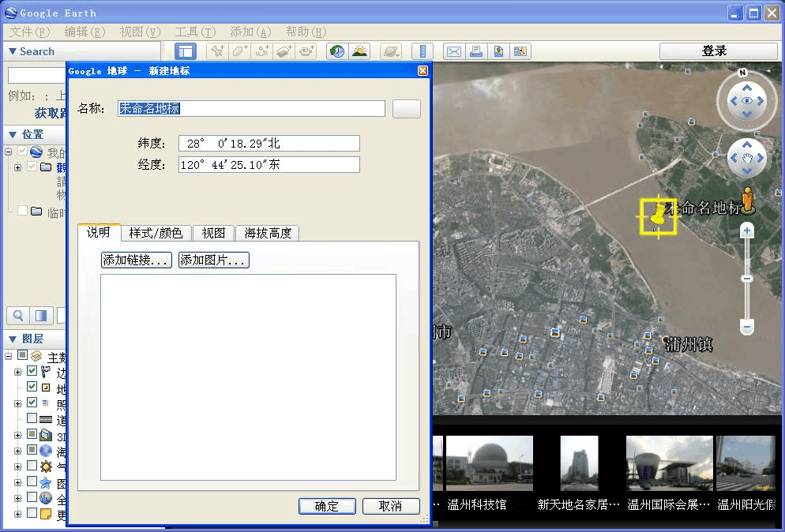Click the search magnifier button in Places panel
This screenshot has height=532, width=785.
[x=18, y=315]
